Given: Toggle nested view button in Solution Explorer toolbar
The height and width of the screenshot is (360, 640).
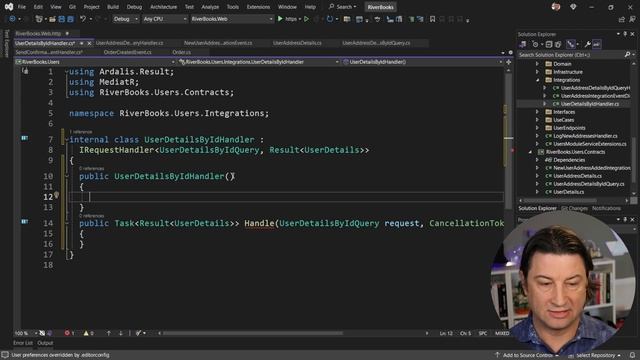Looking at the screenshot, I should pos(571,44).
